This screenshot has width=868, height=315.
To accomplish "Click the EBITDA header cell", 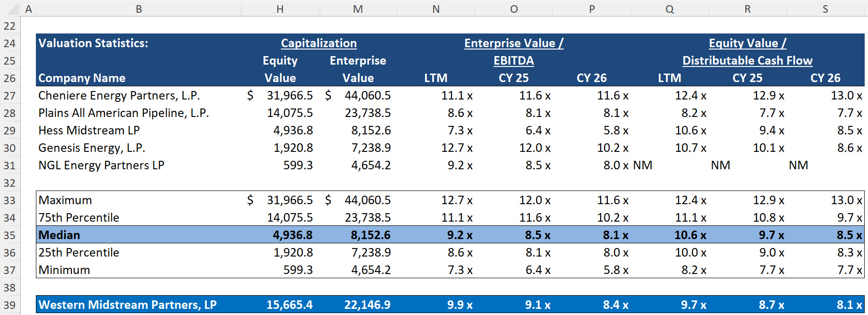I will [x=514, y=60].
